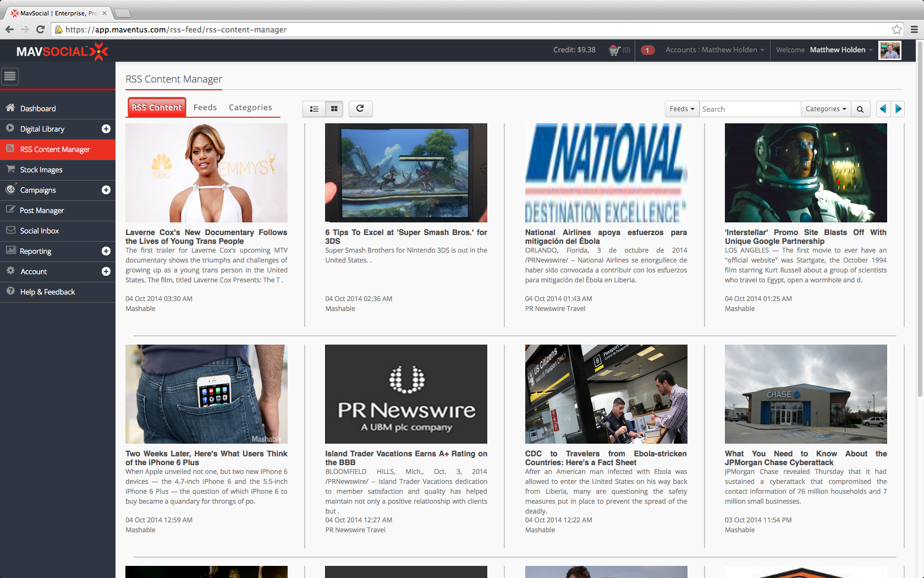
Task: Expand the Accounts: Matthew Holden dropdown
Action: (714, 50)
